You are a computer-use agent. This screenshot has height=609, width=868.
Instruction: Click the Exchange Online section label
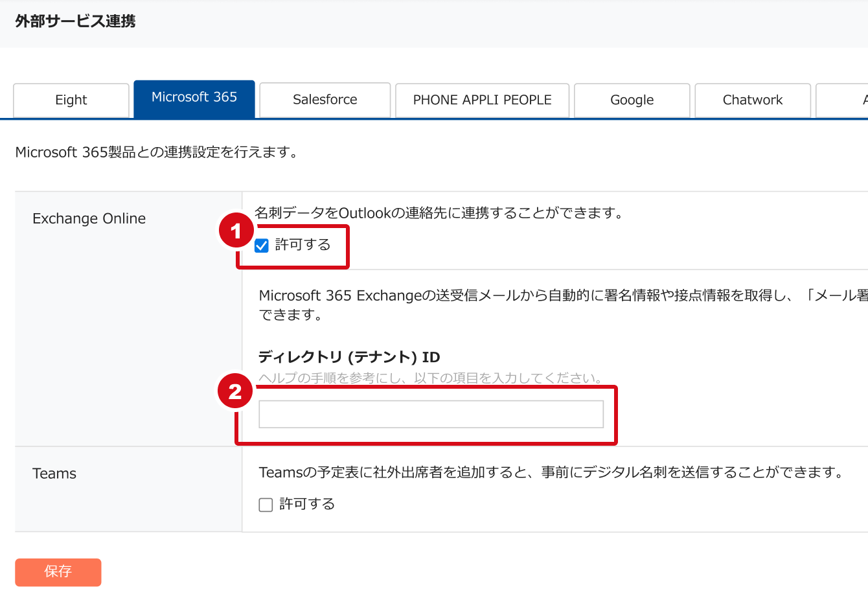coord(89,218)
